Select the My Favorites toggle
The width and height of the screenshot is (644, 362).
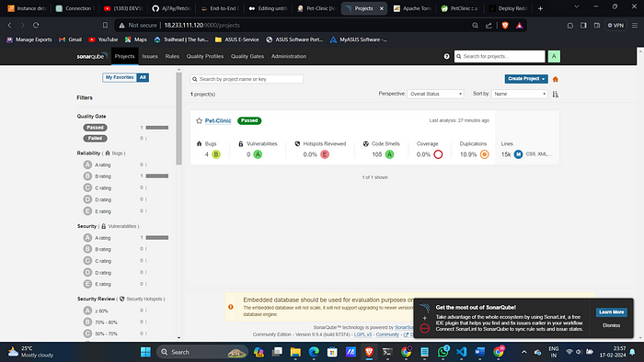pyautogui.click(x=120, y=77)
